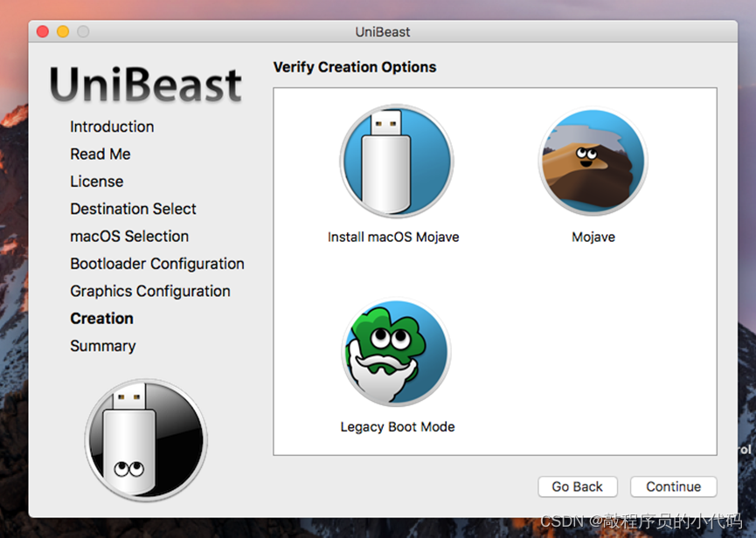Click the 'Mojave' label under the icon

(593, 237)
